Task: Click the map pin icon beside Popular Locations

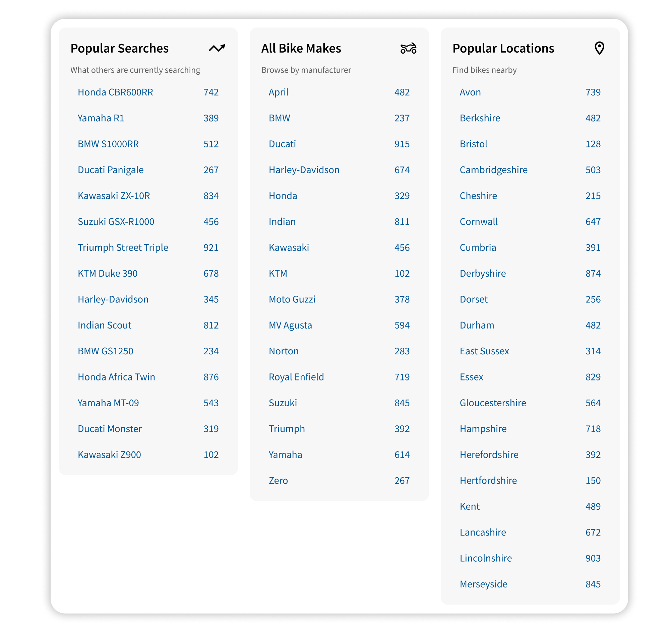Action: point(599,48)
